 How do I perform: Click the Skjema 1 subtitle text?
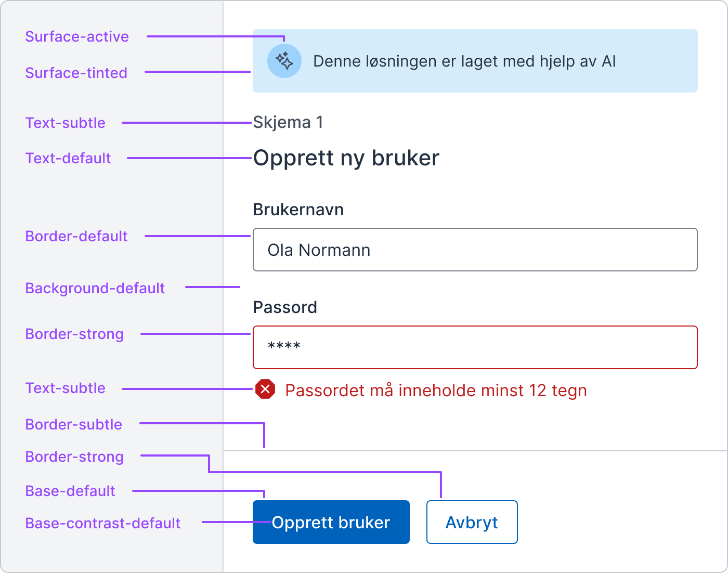(x=288, y=122)
